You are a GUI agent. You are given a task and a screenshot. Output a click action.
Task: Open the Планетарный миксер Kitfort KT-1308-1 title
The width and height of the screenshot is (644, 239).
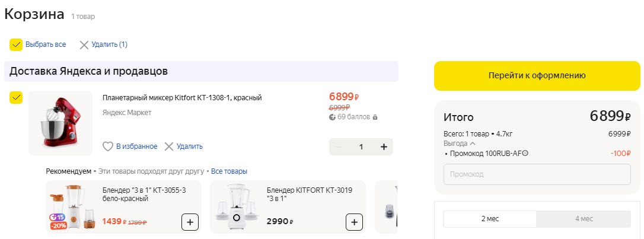click(182, 98)
